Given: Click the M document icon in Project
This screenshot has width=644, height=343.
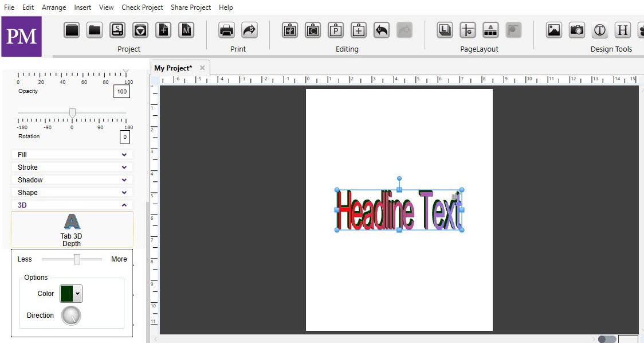Looking at the screenshot, I should [186, 30].
